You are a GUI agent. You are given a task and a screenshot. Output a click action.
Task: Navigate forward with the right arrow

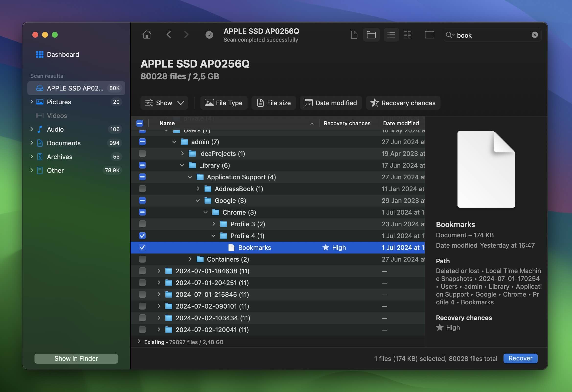point(186,35)
